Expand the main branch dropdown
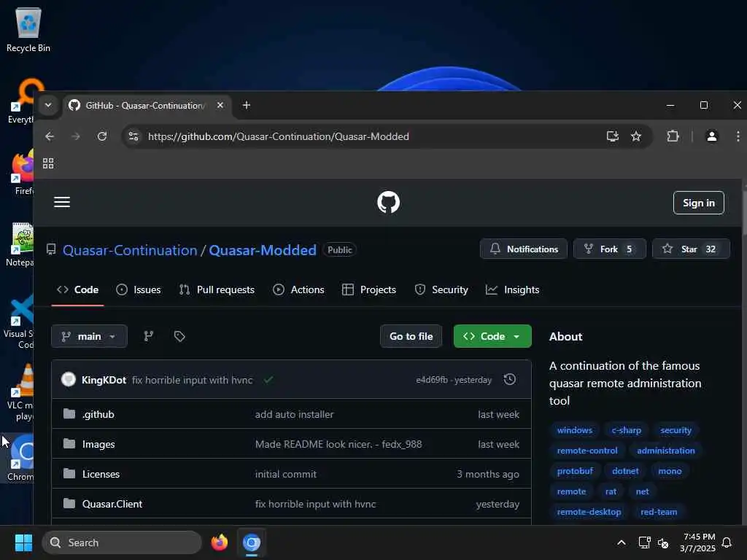Screen dimensions: 747x560 click(x=89, y=336)
